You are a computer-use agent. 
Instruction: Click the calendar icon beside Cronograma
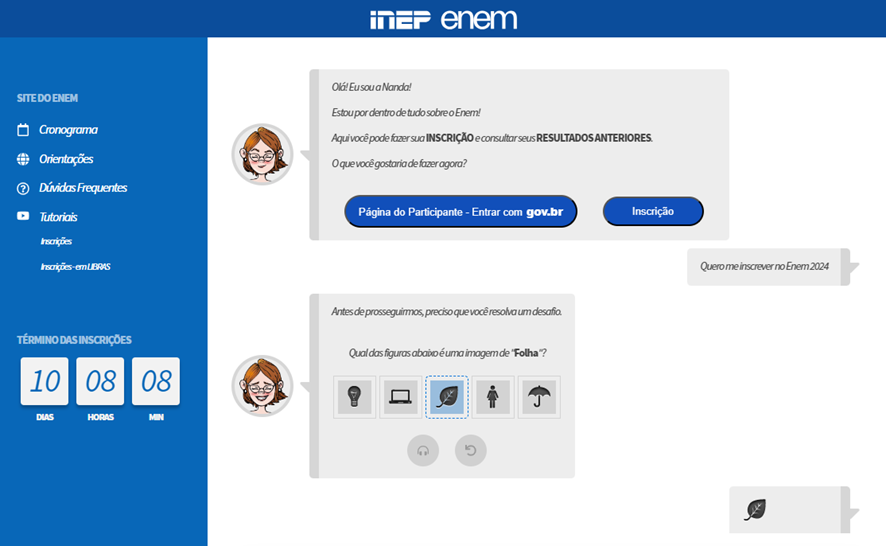coord(23,130)
